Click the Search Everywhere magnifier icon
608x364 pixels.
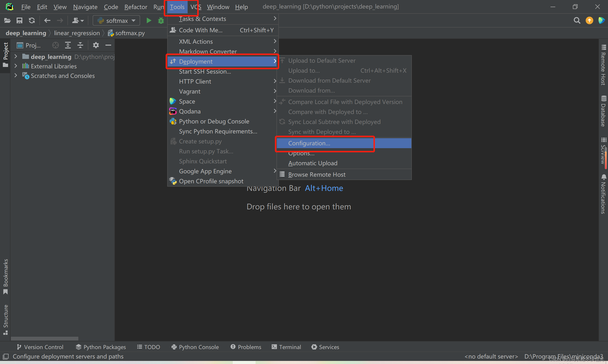click(577, 20)
